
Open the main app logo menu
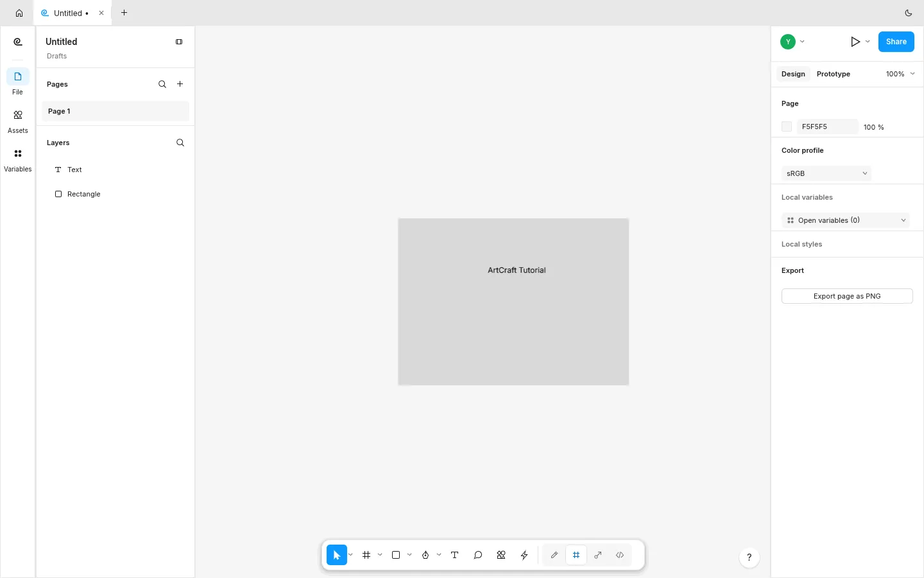coord(18,42)
